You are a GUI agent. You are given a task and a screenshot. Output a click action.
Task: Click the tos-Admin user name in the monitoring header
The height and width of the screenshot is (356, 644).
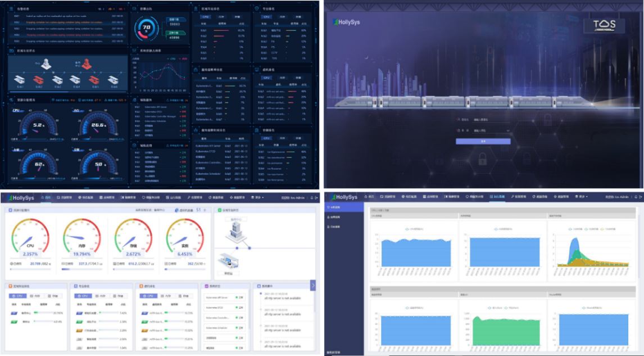pos(617,197)
